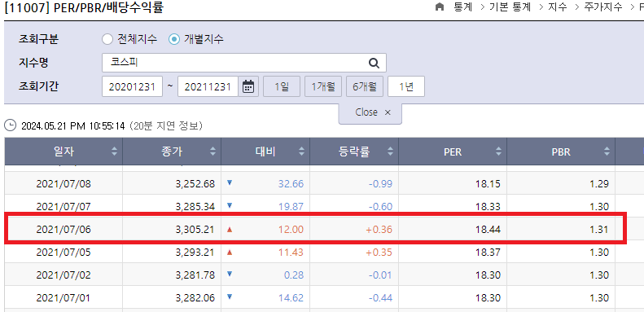Image resolution: width=644 pixels, height=312 pixels.
Task: Set period with the 1년 button
Action: tap(406, 86)
